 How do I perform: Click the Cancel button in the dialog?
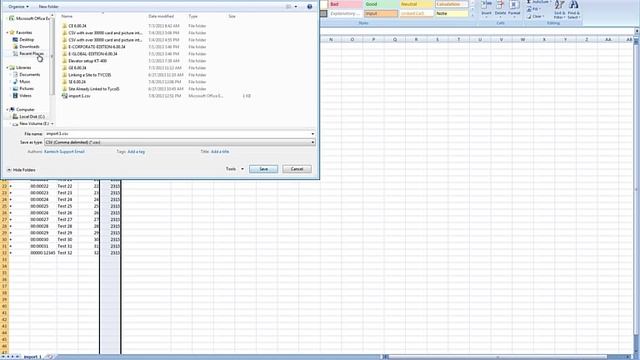(297, 169)
